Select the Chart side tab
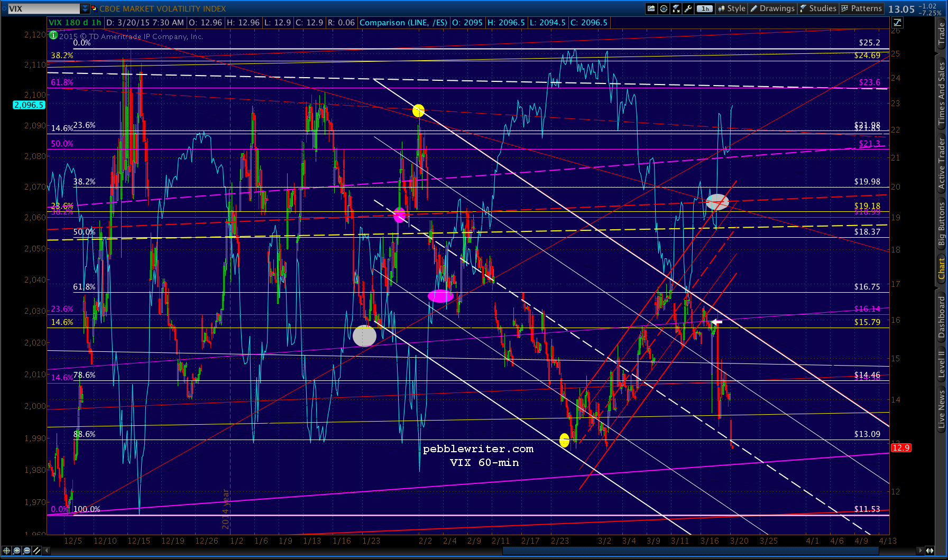The image size is (948, 560). (x=942, y=268)
